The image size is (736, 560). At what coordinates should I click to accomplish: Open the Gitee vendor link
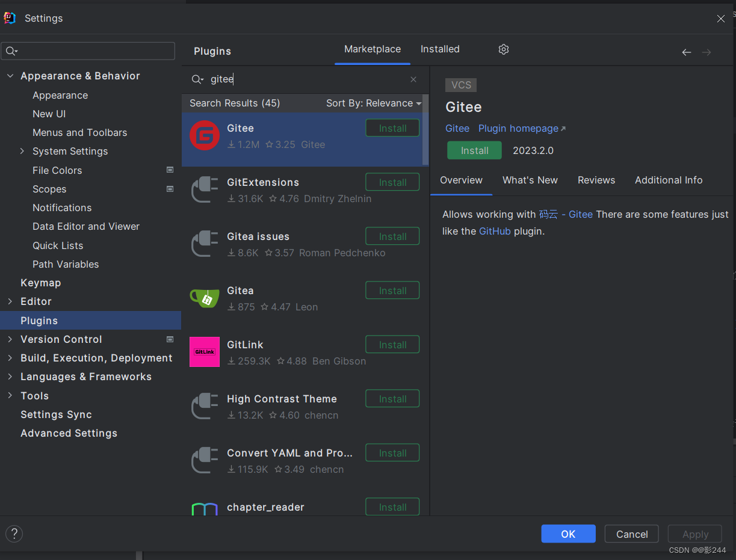[457, 129]
